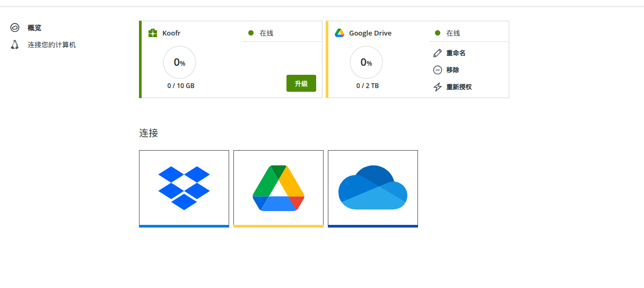Click 在线 status text on Google Drive card

point(453,33)
